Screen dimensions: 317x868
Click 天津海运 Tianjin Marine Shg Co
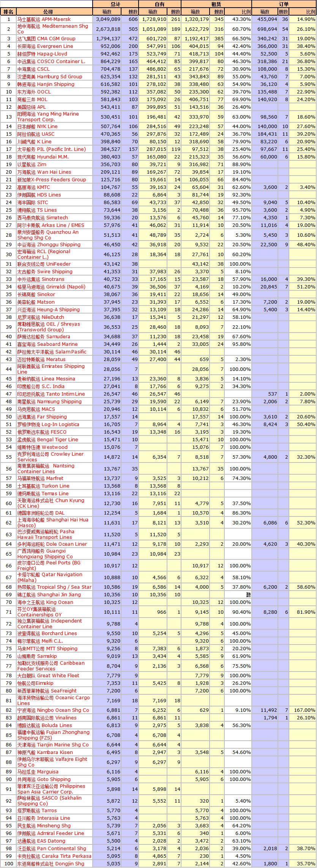53,744
